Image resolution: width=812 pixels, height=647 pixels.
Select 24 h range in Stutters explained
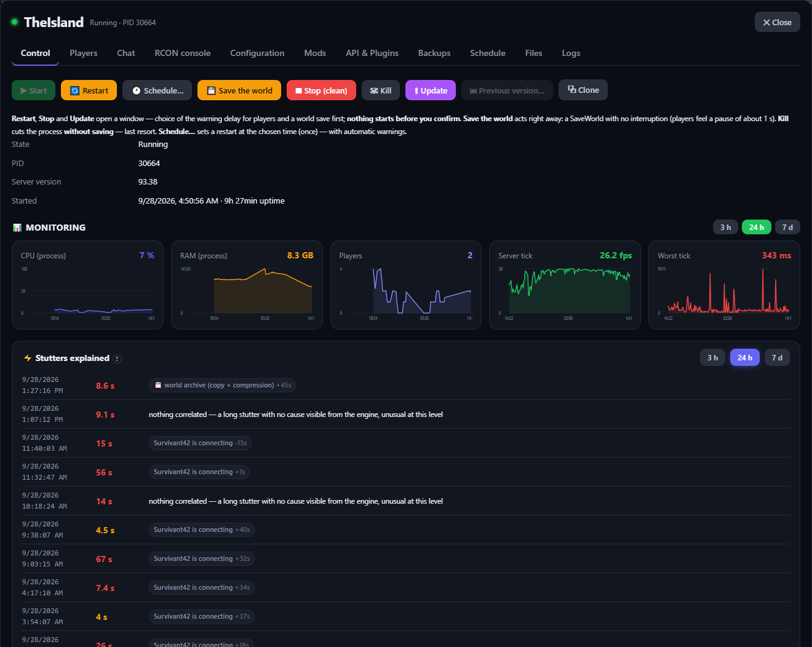[745, 357]
